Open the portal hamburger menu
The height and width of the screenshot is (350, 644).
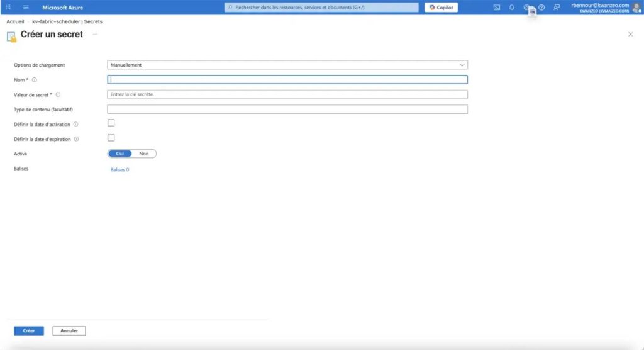[x=26, y=8]
